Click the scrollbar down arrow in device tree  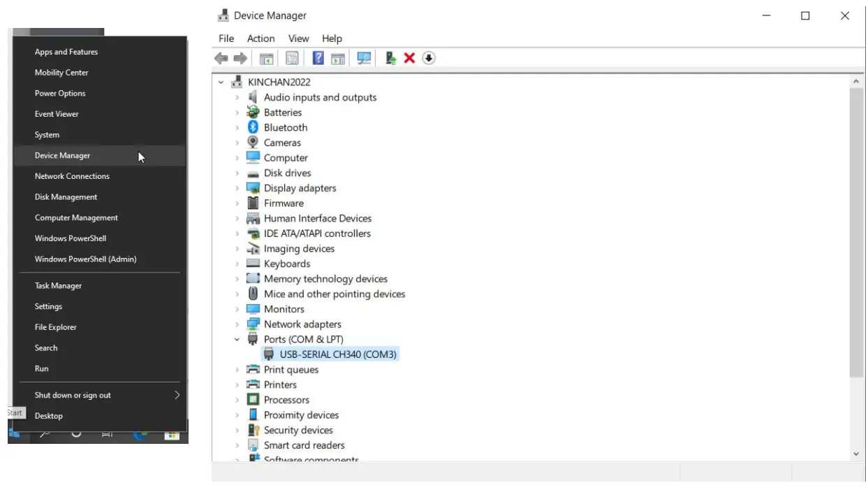857,454
